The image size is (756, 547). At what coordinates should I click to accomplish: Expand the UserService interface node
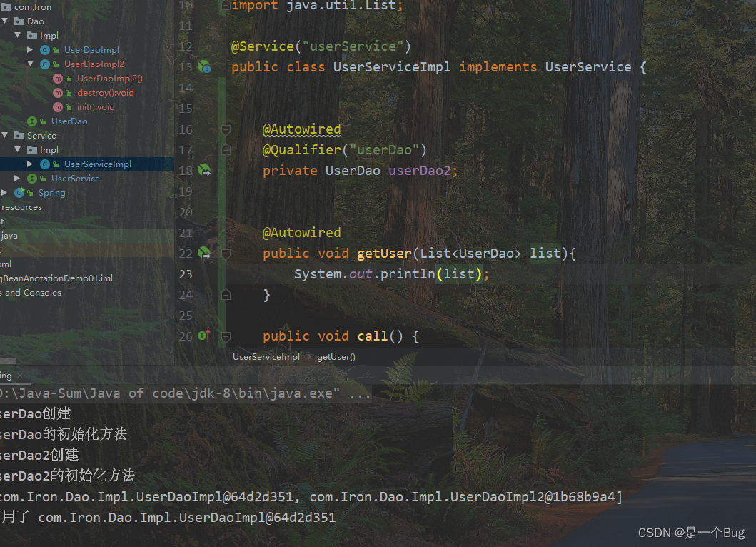point(17,178)
